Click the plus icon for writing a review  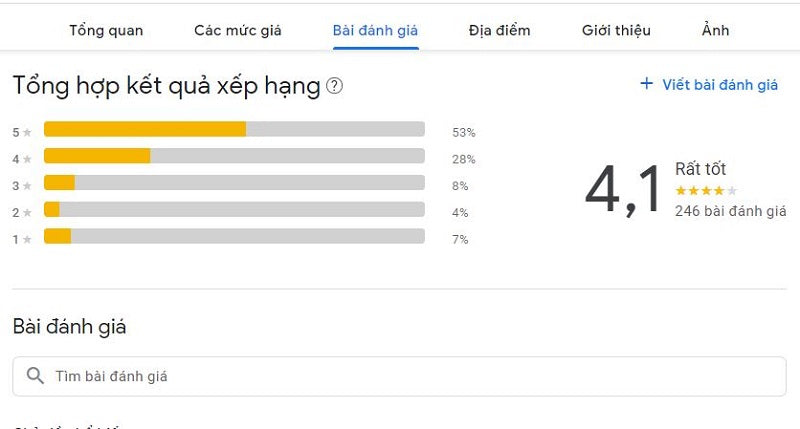(646, 84)
